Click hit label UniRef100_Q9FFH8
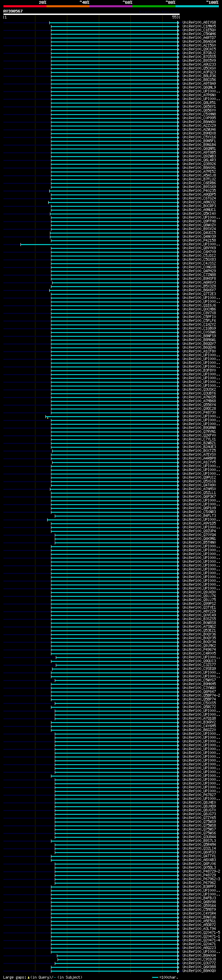Screen dimensions: 222x980 199,221
